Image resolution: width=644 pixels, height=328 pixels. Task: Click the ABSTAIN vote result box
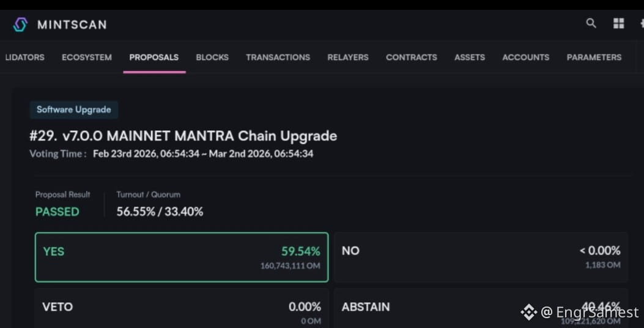[x=481, y=308]
